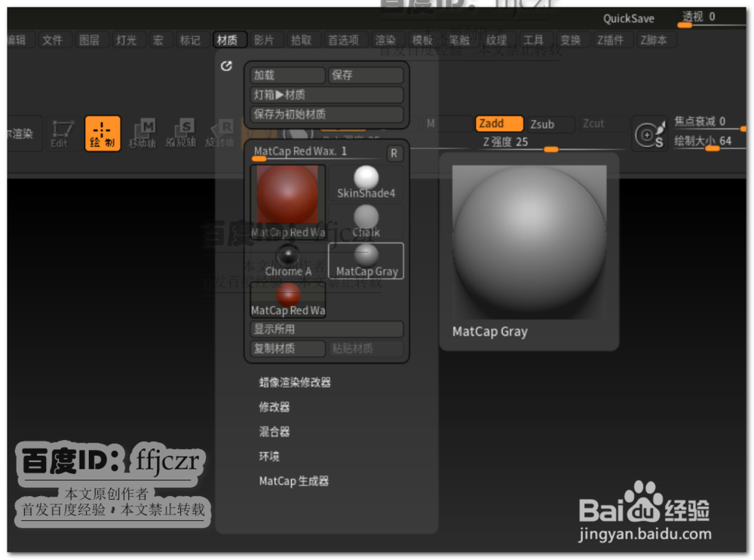Select the large MatCap Red Wax thumbnail
Image resolution: width=754 pixels, height=560 pixels.
click(287, 201)
